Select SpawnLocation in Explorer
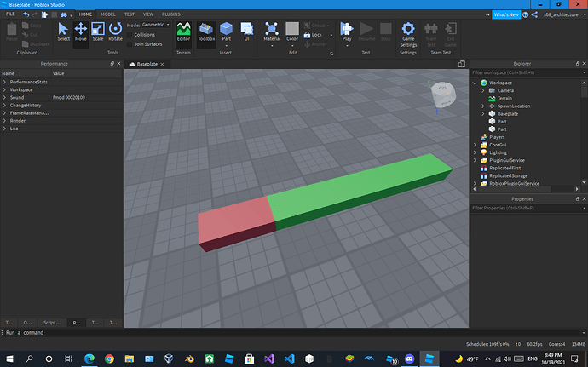 click(513, 106)
